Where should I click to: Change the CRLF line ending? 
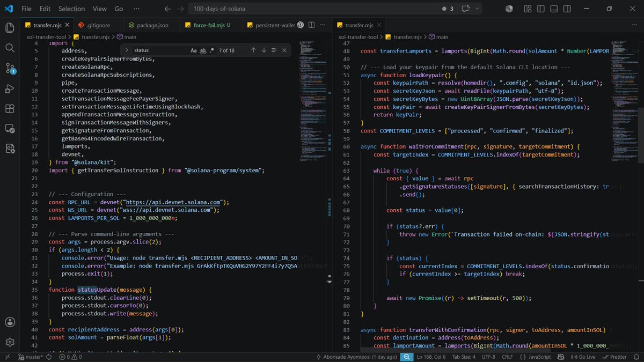click(508, 357)
